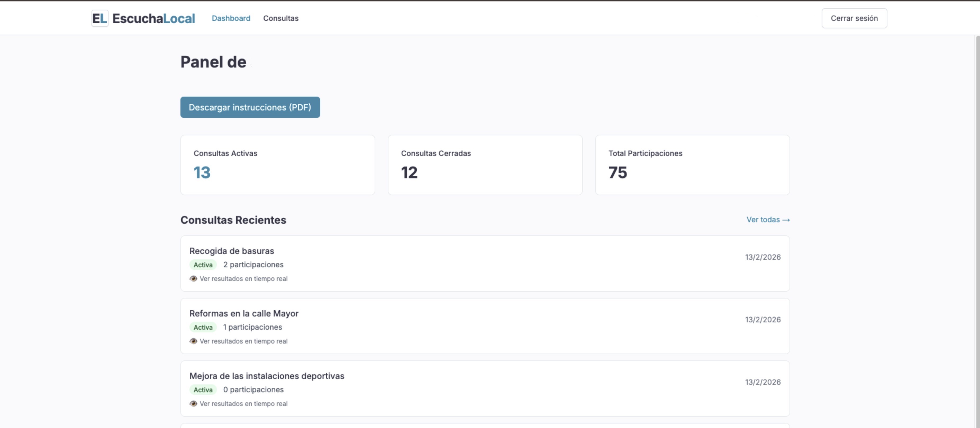Viewport: 980px width, 428px height.
Task: Click the arrow icon next to Ver todas
Action: tap(786, 220)
